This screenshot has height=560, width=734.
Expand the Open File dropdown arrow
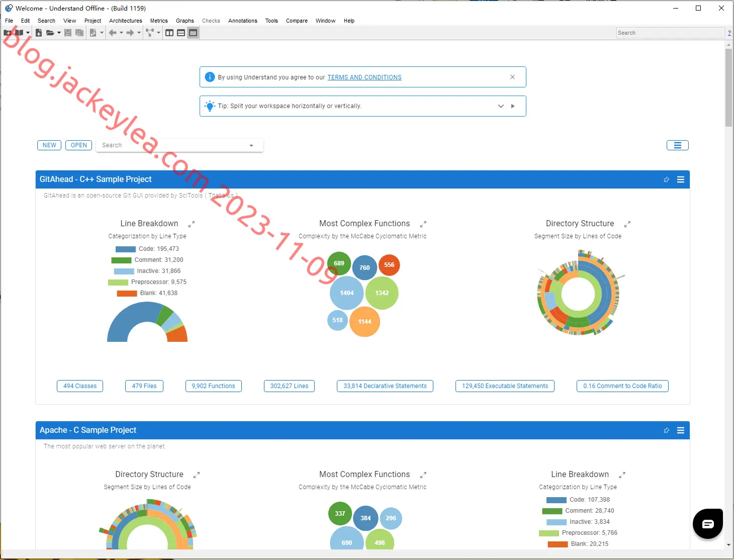pos(59,33)
